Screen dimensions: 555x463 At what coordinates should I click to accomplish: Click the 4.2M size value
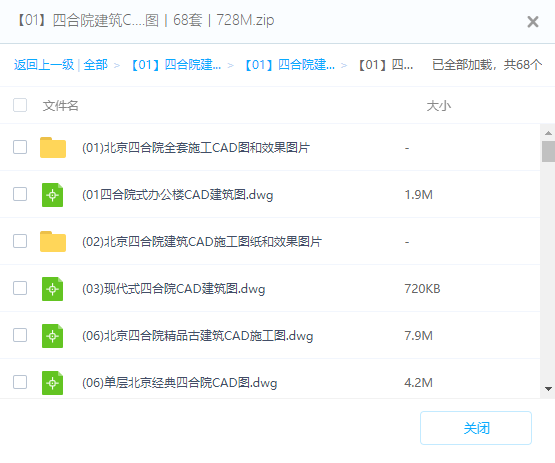pyautogui.click(x=418, y=383)
